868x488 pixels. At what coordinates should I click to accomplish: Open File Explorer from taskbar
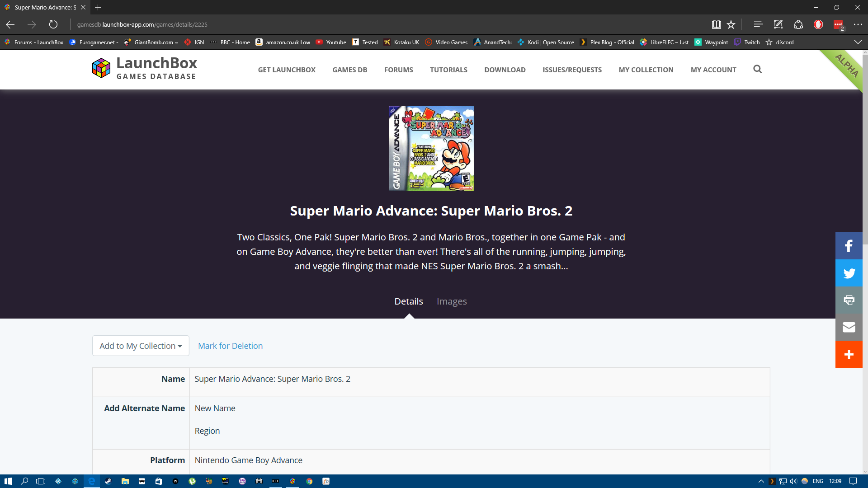125,481
